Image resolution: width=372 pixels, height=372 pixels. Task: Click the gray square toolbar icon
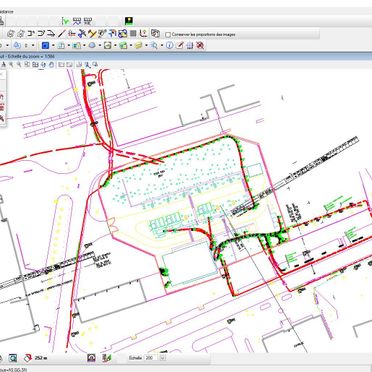point(133,34)
